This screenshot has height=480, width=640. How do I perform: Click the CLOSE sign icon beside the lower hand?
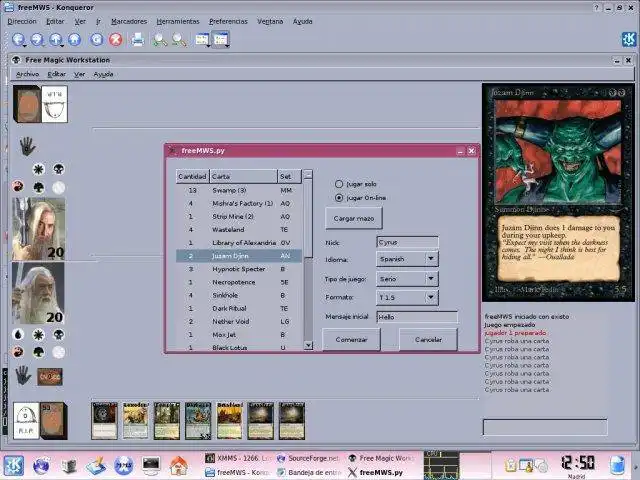click(50, 377)
